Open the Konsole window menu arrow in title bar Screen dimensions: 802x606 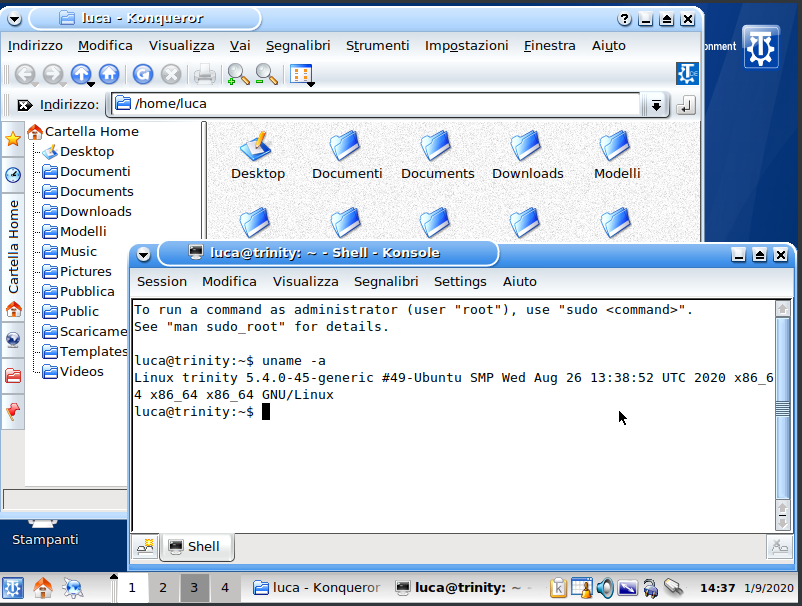144,254
